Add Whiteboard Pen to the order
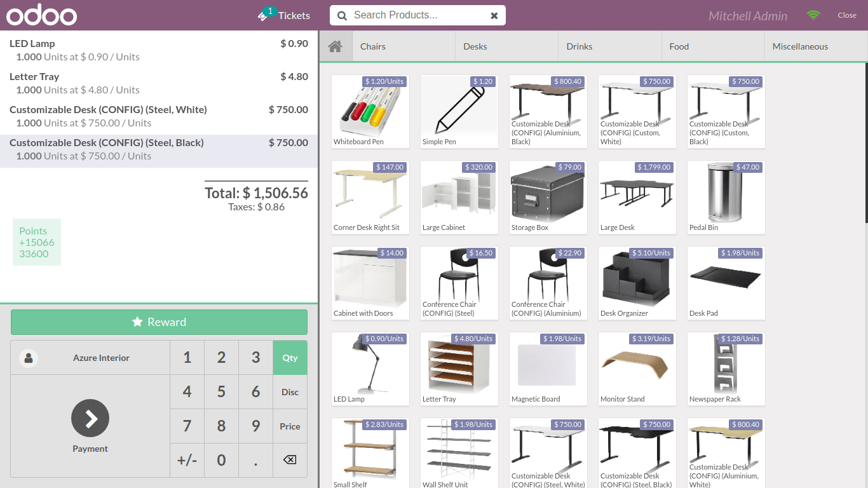 (x=370, y=112)
